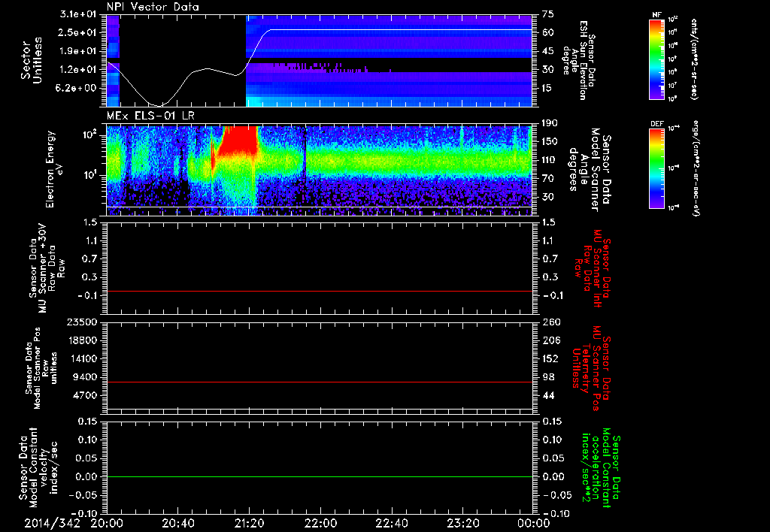The image size is (770, 532).
Task: Click the '75' sun elevation tick
Action: tap(548, 14)
